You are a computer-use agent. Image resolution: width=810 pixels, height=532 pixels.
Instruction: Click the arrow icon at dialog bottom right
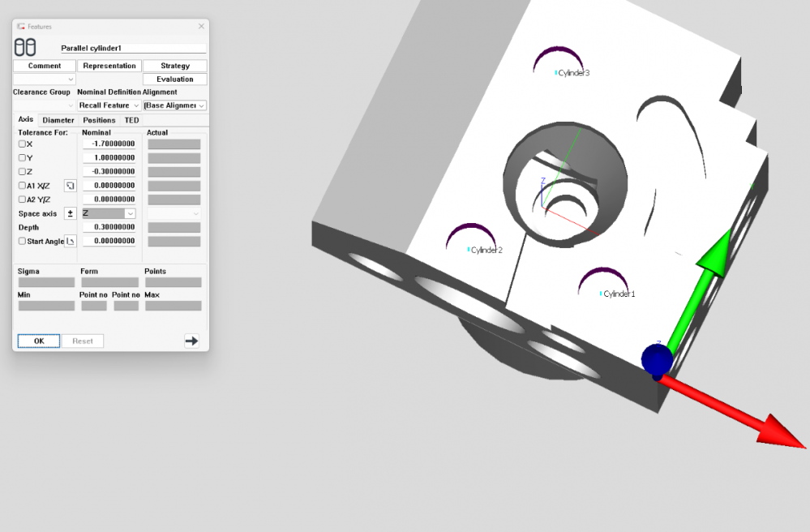tap(191, 341)
